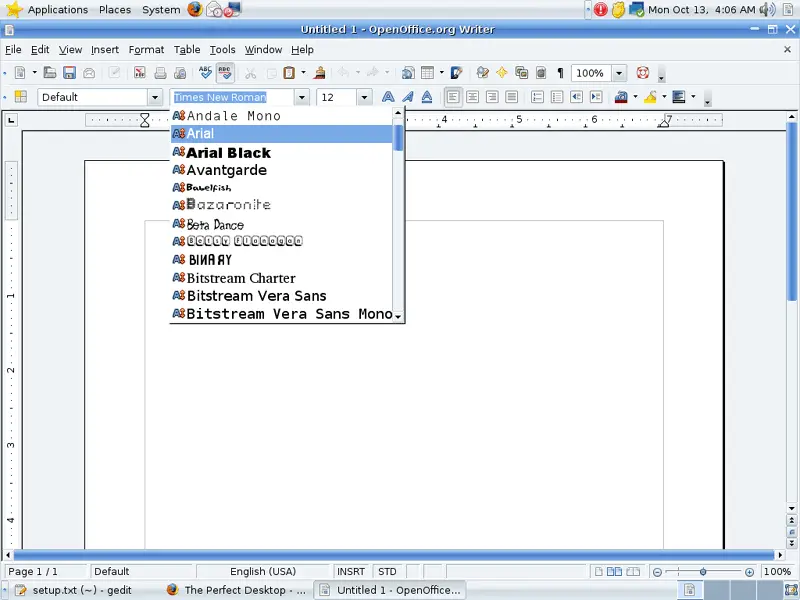Set Justified alignment

[x=512, y=97]
